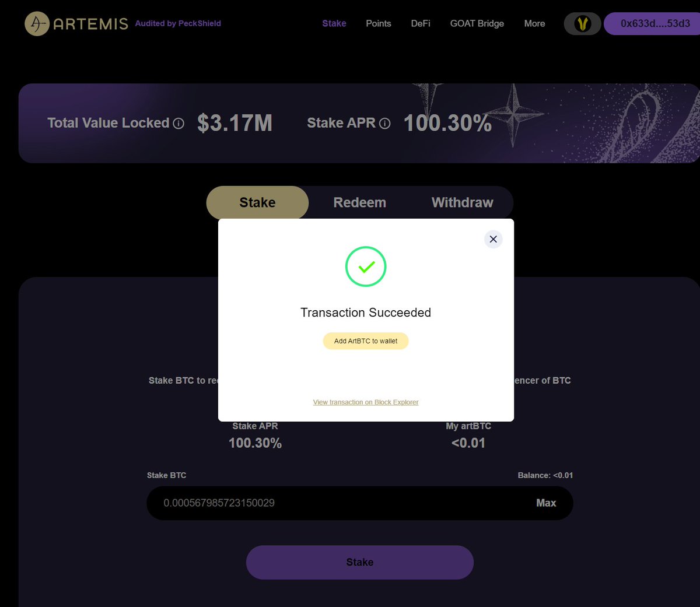Click the Artemis logo icon
This screenshot has height=607, width=700.
[37, 23]
